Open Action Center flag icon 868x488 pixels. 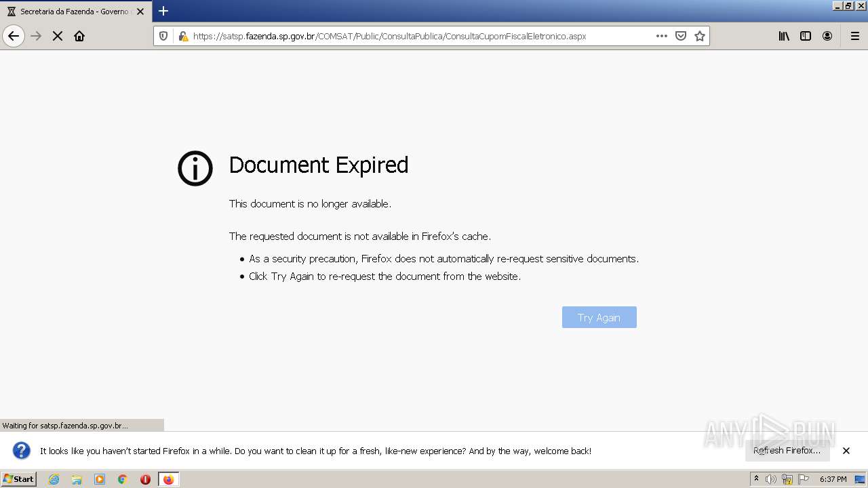click(804, 479)
